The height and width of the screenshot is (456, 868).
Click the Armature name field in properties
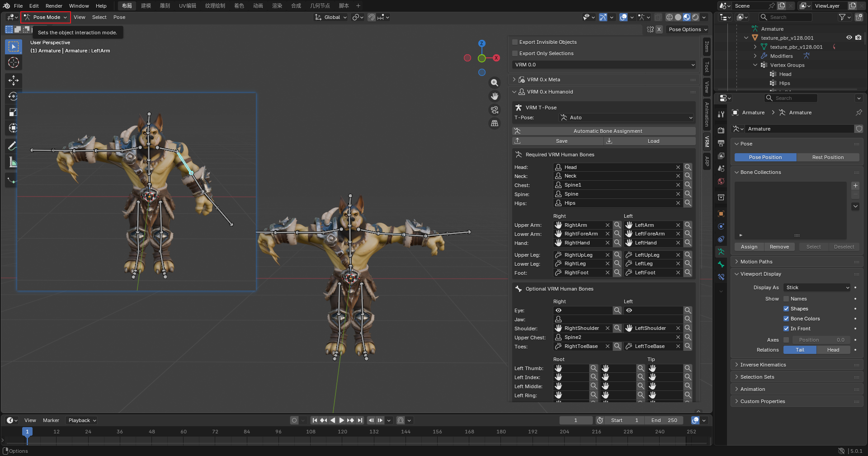pyautogui.click(x=799, y=129)
